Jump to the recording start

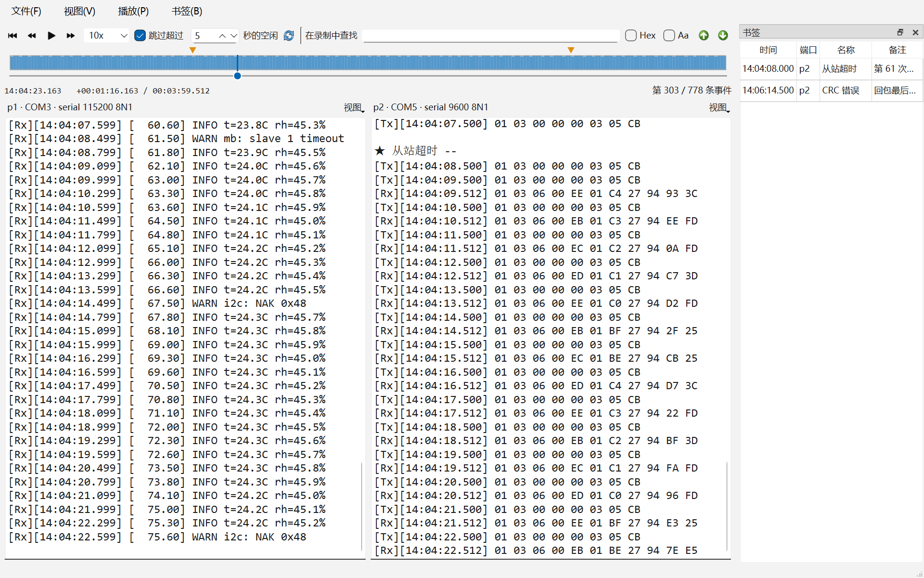tap(13, 36)
